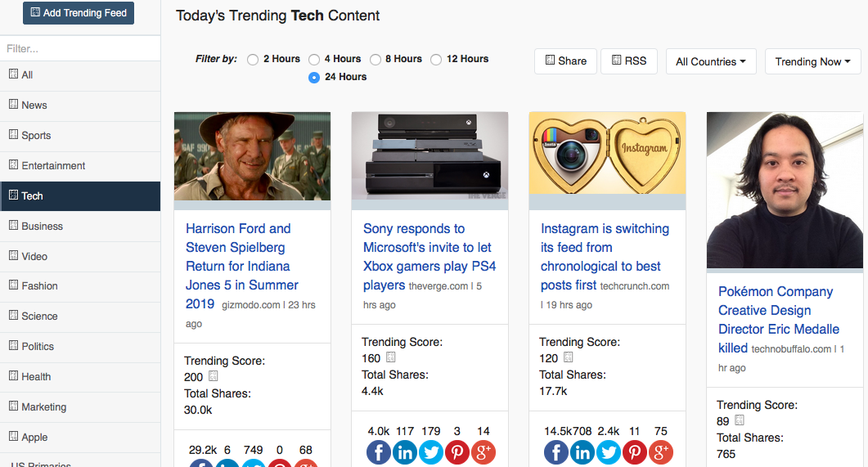Click the icon beside Science category

(x=14, y=315)
